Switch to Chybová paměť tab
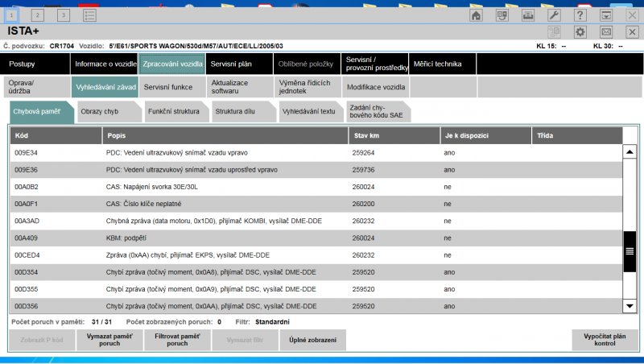Viewport: 644px width, 364px height. pos(42,111)
